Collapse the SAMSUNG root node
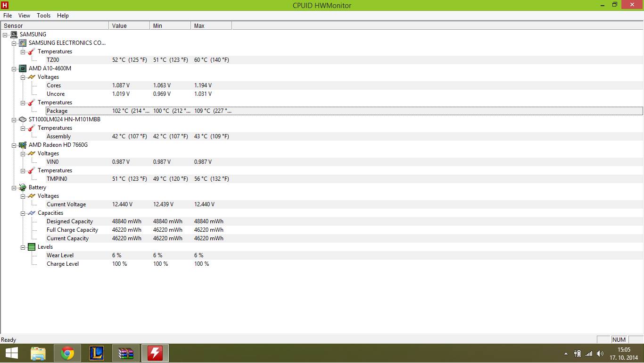Screen dimensions: 644x363 [5, 34]
